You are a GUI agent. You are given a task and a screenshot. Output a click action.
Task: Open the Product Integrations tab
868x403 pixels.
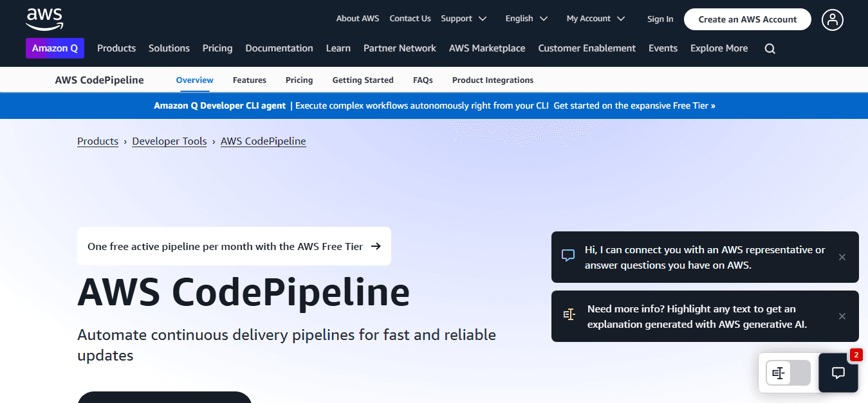pos(493,80)
